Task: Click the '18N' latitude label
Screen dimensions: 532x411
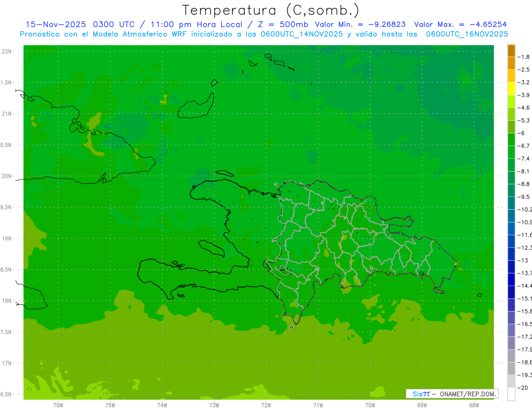Action: pos(7,301)
